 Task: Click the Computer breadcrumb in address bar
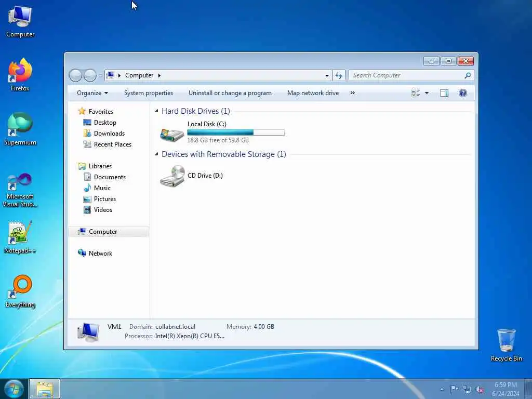click(139, 75)
